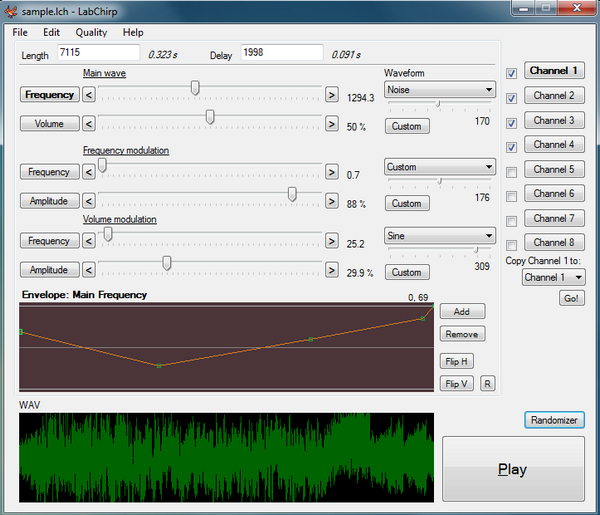
Task: Decrease frequency modulation amplitude with left arrow
Action: pyautogui.click(x=89, y=201)
